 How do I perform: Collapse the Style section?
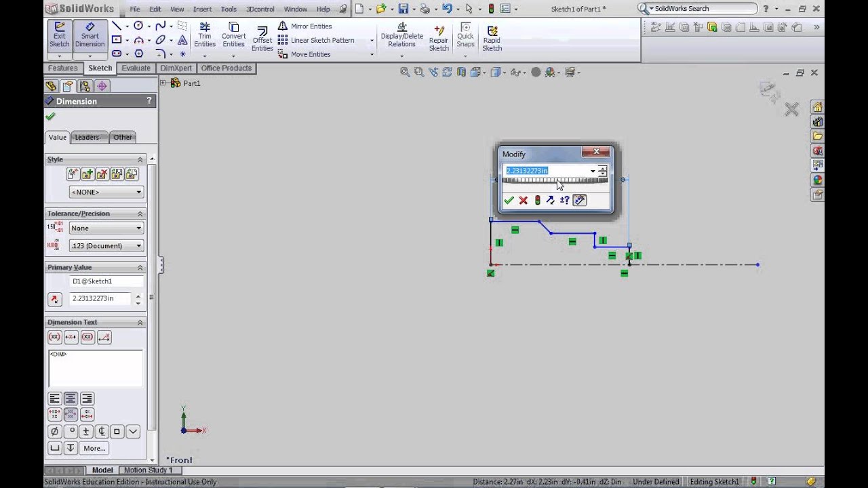140,159
